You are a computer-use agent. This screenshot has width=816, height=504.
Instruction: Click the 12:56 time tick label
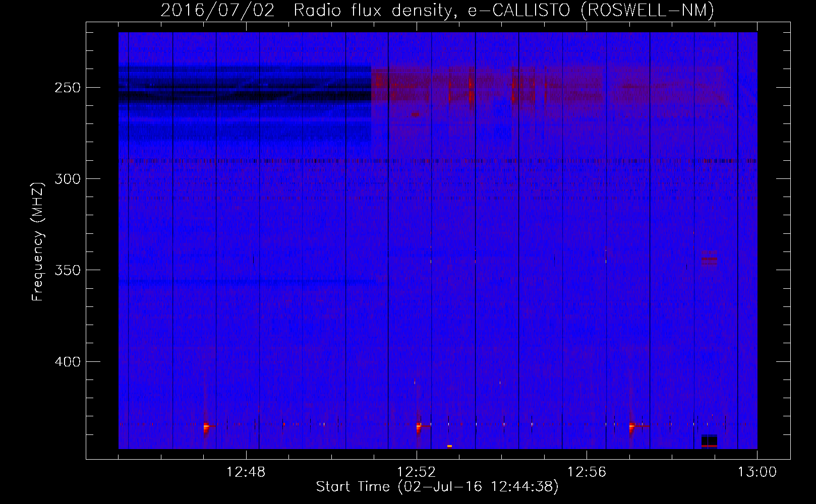(x=587, y=472)
